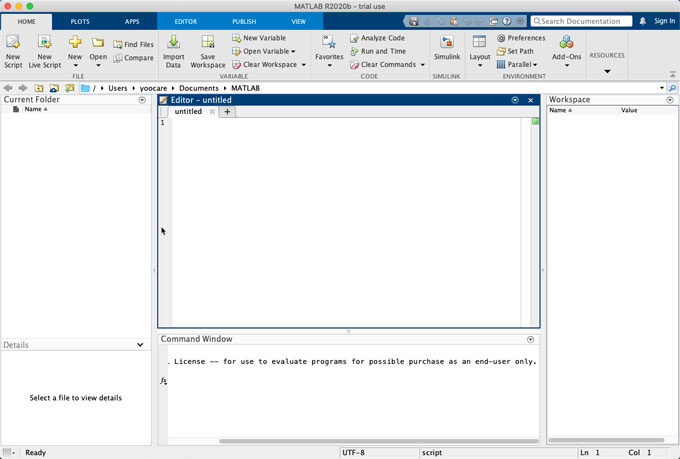The height and width of the screenshot is (459, 680).
Task: Click Clear Commands
Action: [x=383, y=65]
